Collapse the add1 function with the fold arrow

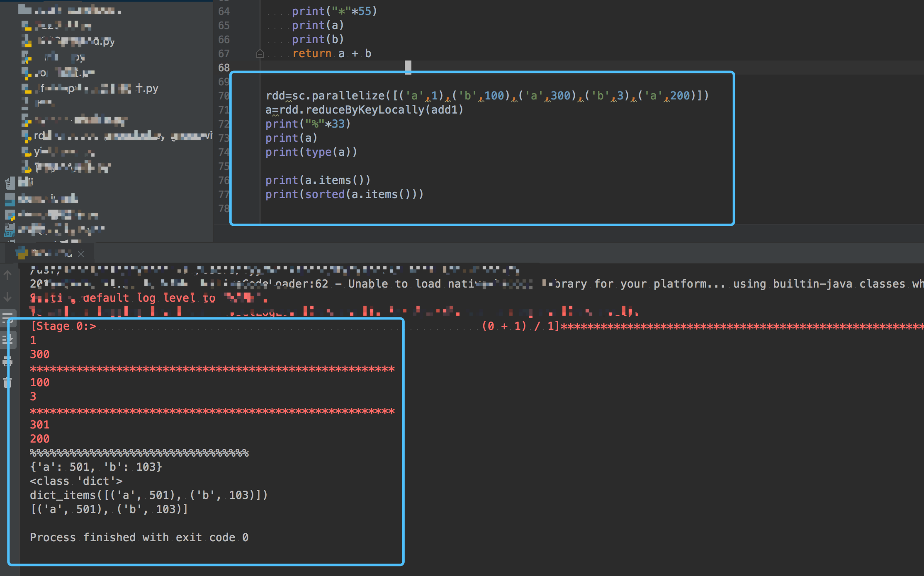259,53
